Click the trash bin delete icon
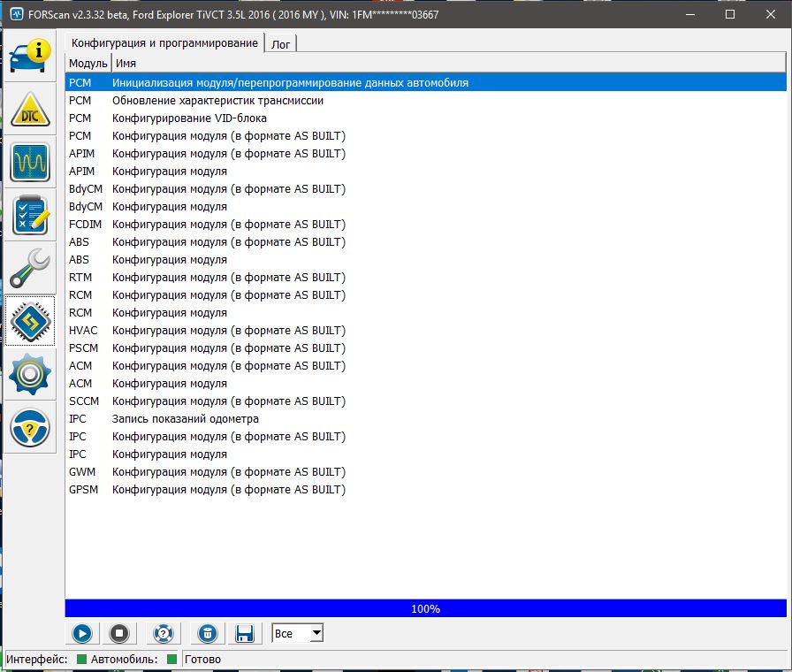Viewport: 792px width, 672px height. pos(207,633)
